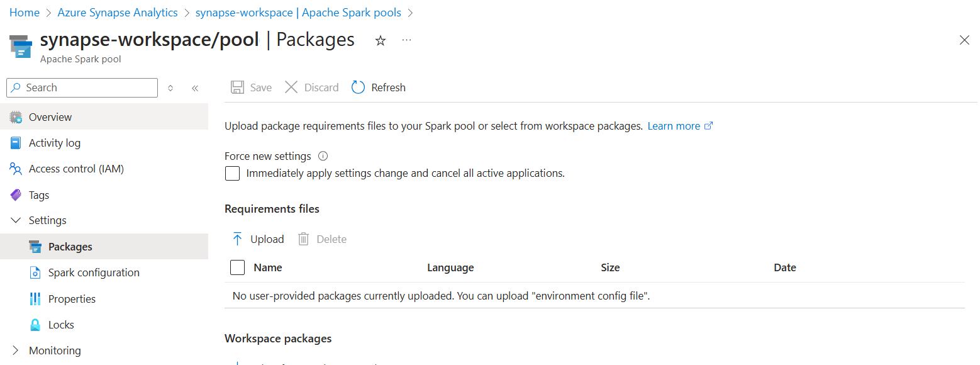Select the Activity log sidebar icon
Screen dimensions: 980x365
coord(15,142)
